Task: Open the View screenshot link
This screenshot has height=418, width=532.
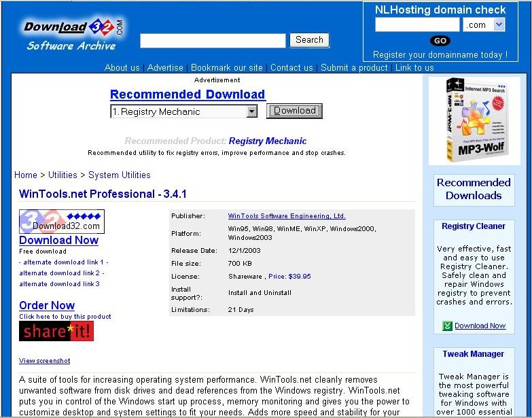Action: tap(44, 361)
